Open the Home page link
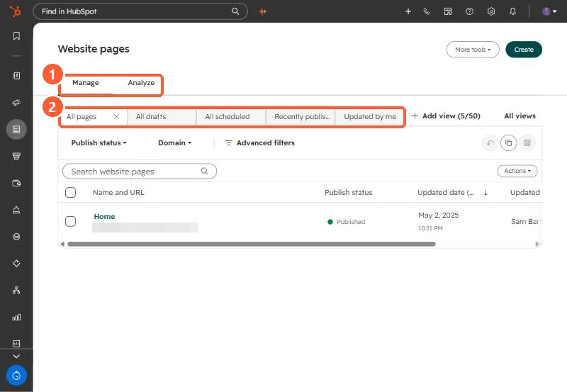 point(104,216)
